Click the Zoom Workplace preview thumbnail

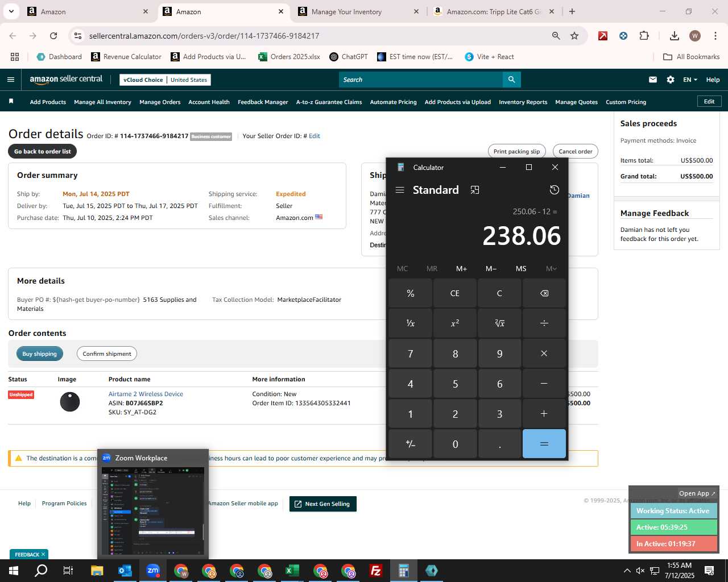point(152,511)
